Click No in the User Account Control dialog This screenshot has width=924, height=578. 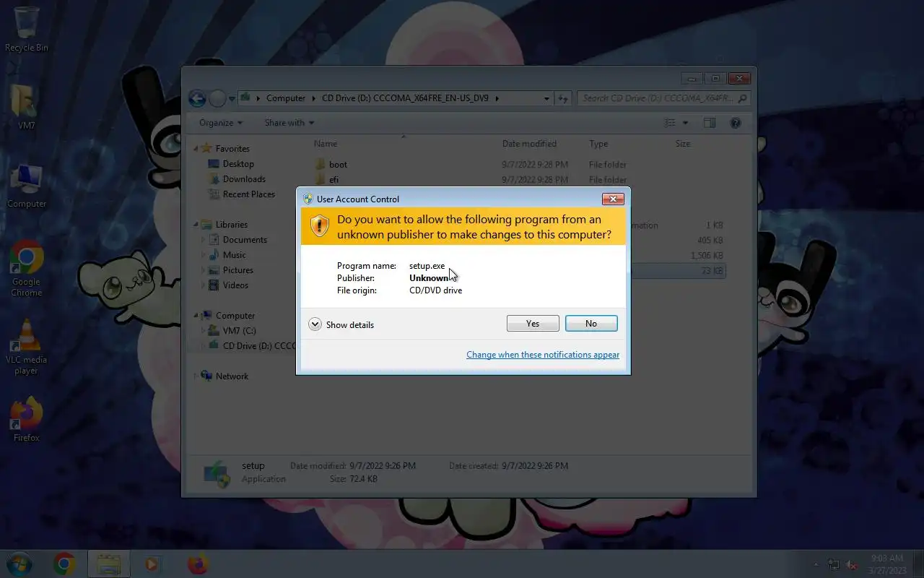point(591,324)
